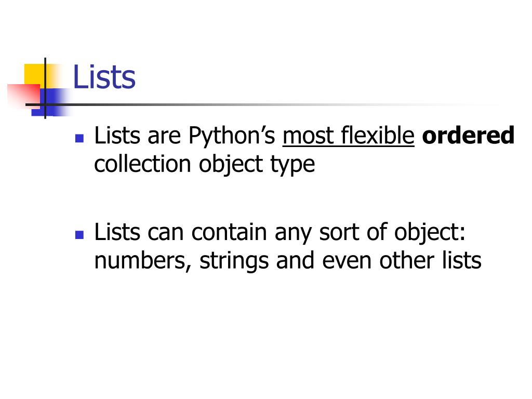Click the word 'strings' in second bullet
This screenshot has height=399, width=532.
coord(234,261)
